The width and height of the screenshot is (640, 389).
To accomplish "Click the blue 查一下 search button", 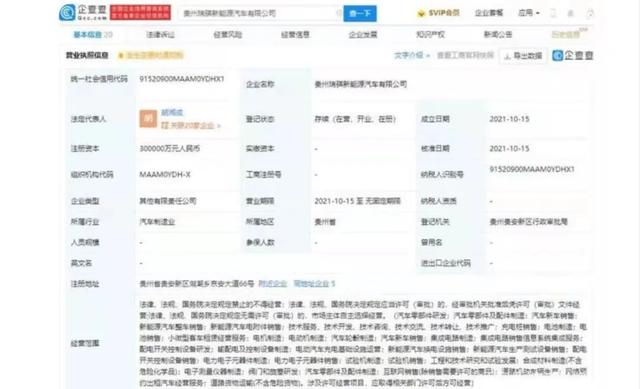I will click(360, 13).
